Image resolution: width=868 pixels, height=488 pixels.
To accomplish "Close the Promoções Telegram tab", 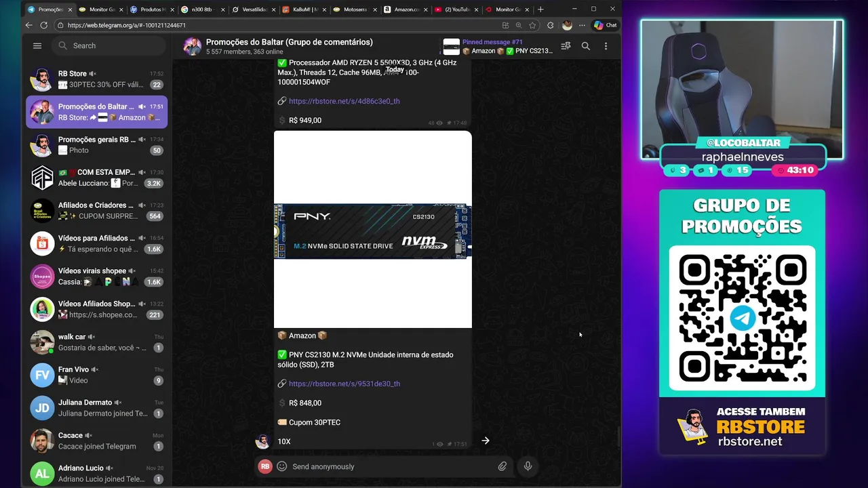I will [x=69, y=9].
